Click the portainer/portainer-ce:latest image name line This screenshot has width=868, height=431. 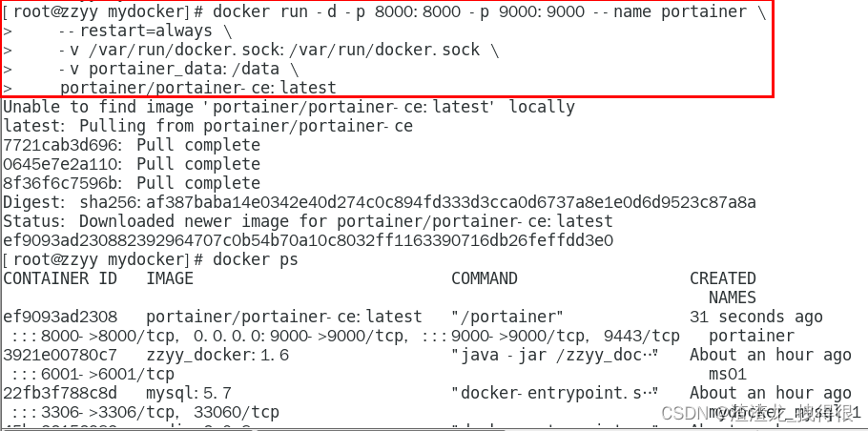197,88
